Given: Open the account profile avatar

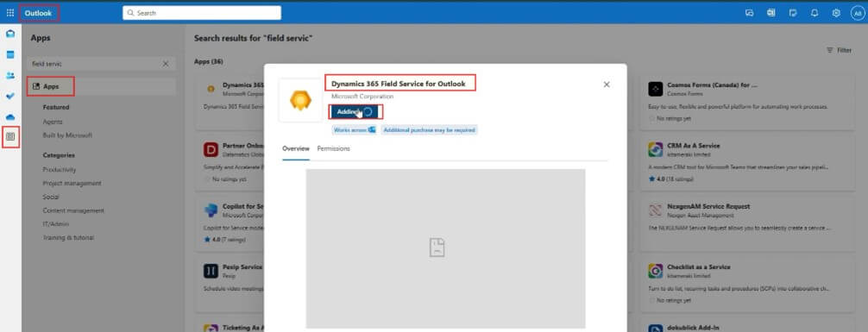Looking at the screenshot, I should coord(858,13).
